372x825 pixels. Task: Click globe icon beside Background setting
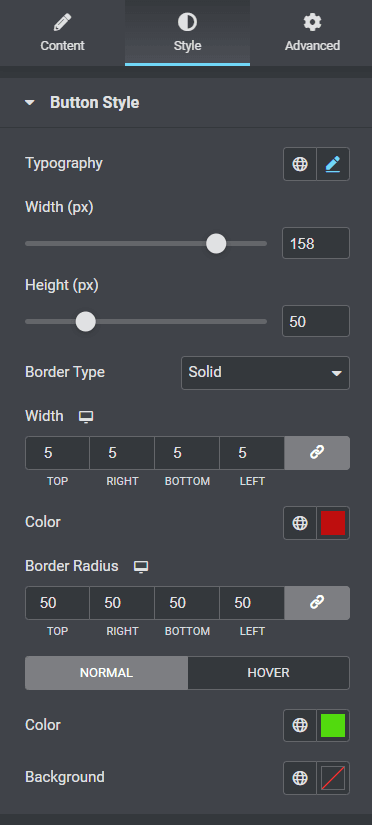click(300, 778)
